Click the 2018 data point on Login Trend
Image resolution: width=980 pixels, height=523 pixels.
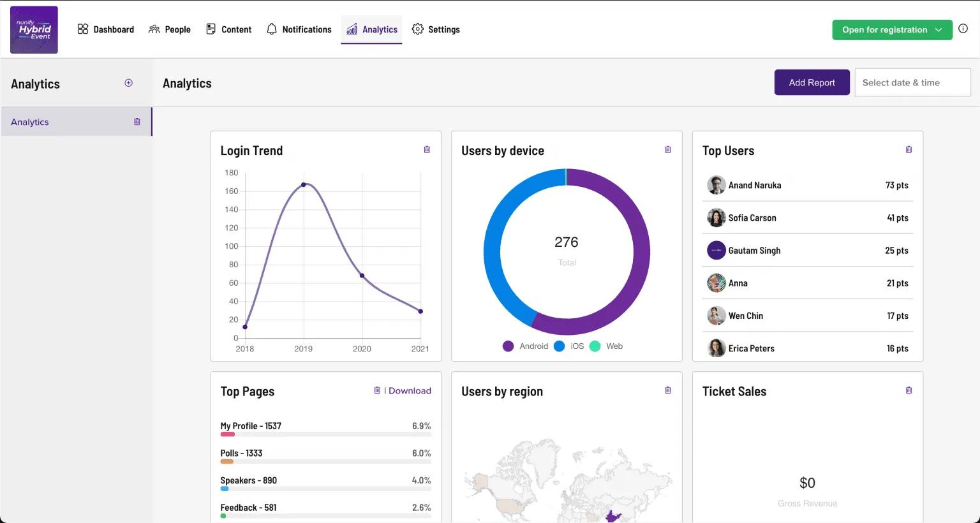click(x=245, y=327)
